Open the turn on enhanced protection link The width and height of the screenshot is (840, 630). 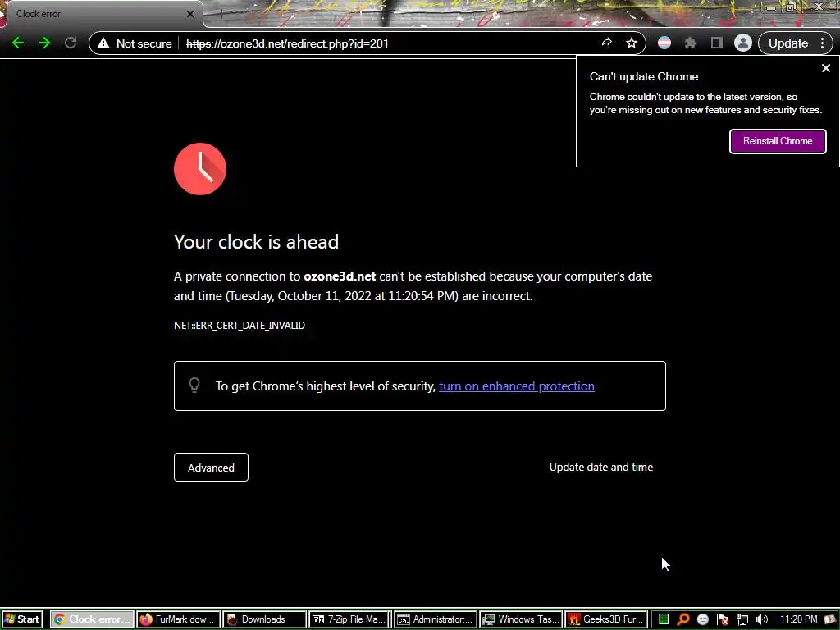517,386
